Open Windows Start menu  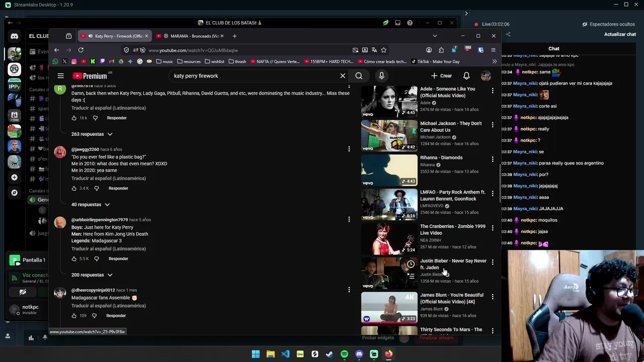pyautogui.click(x=256, y=354)
